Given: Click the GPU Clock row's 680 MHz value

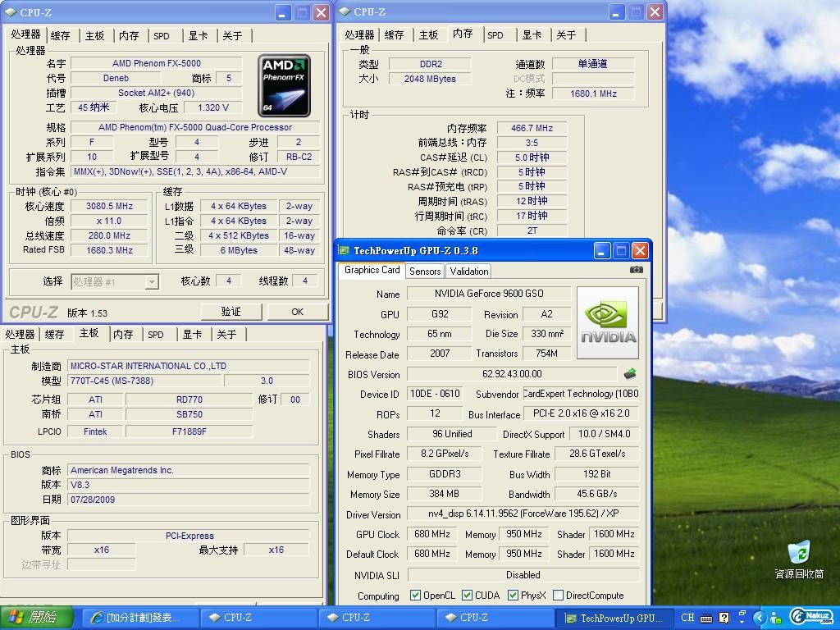Looking at the screenshot, I should [x=431, y=534].
